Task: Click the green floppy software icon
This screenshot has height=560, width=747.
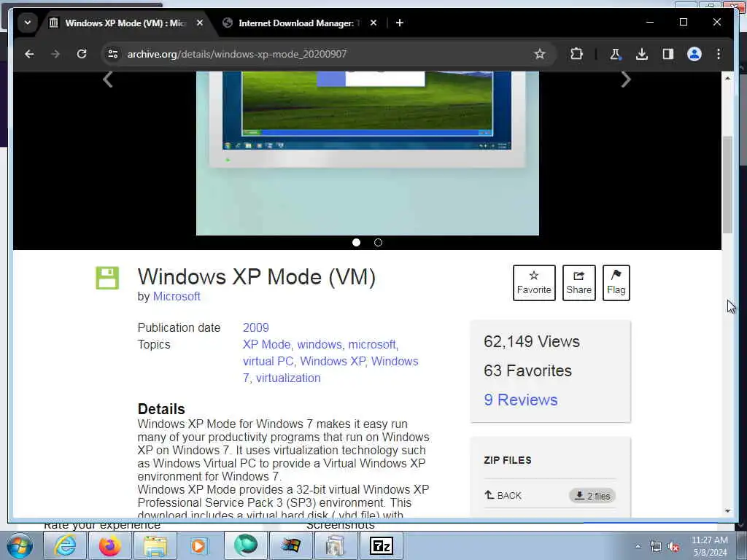Action: pos(107,278)
